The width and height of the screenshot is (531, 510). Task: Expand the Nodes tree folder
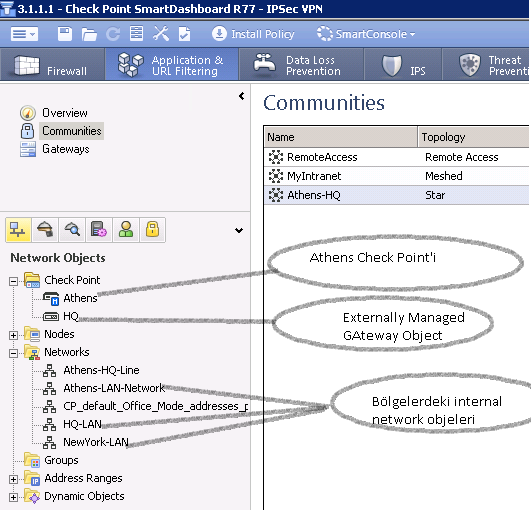pyautogui.click(x=13, y=335)
